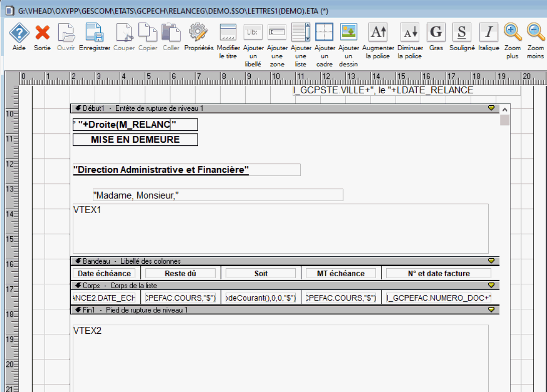Click Modifier le titre icon
The height and width of the screenshot is (392, 547).
(228, 33)
